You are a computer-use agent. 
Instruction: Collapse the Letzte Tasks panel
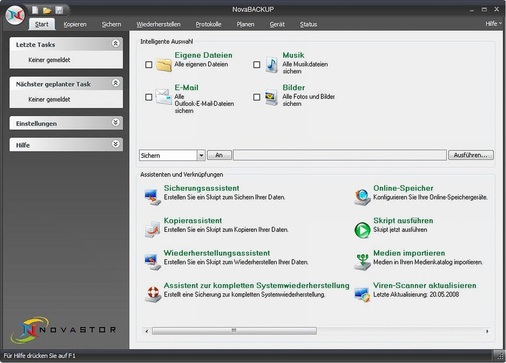click(115, 44)
